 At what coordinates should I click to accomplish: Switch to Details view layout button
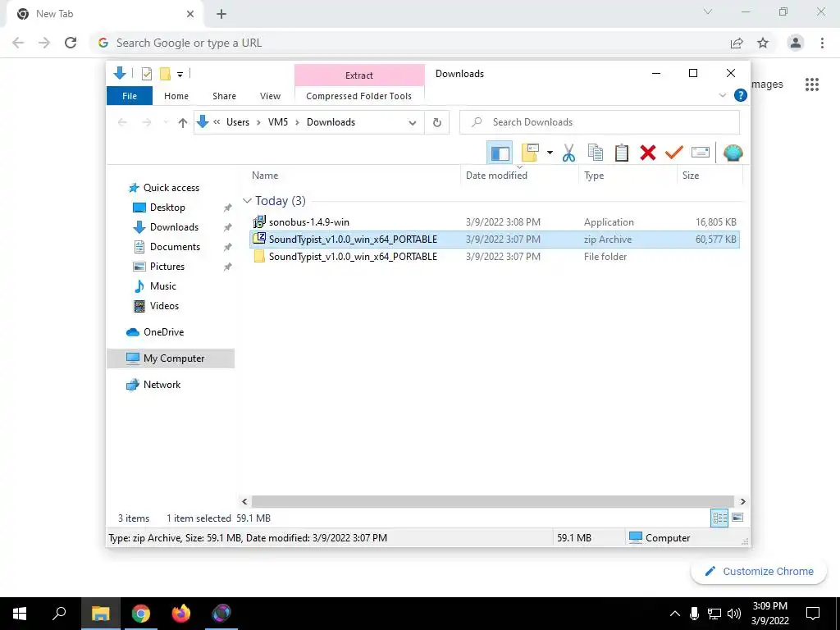pos(719,518)
